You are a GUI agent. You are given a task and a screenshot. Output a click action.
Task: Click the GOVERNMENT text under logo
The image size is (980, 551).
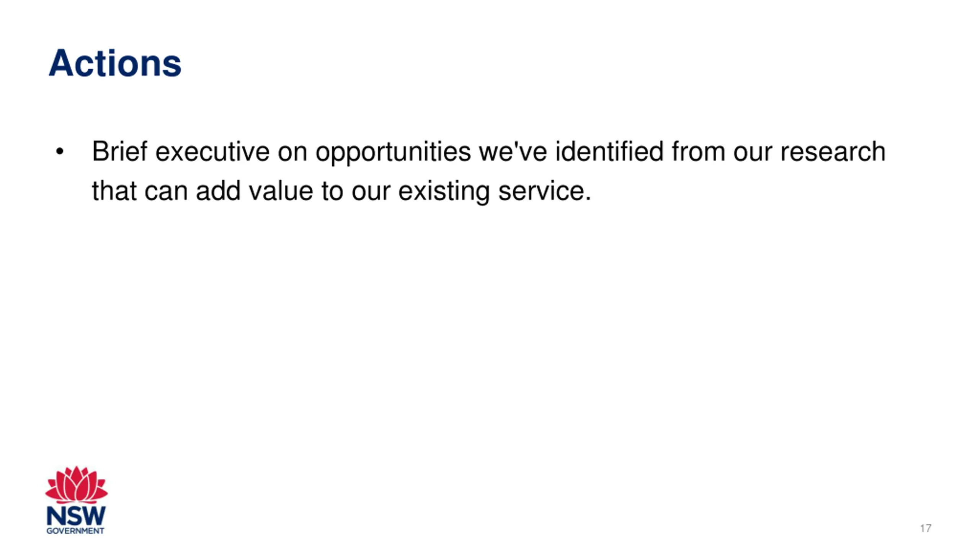point(75,531)
